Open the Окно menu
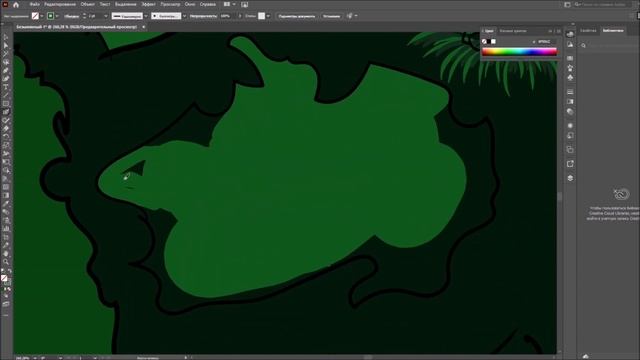 coord(190,4)
